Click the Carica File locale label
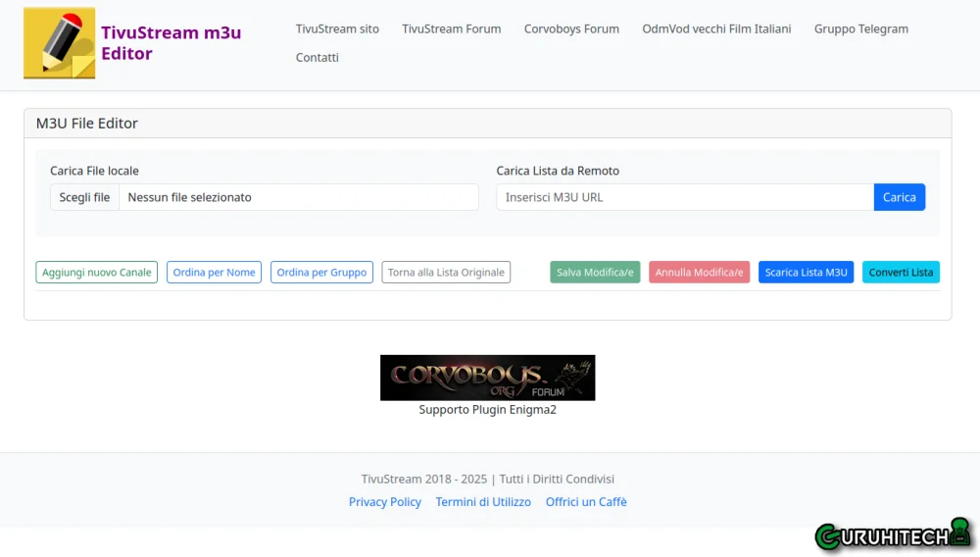This screenshot has height=557, width=980. pos(94,171)
